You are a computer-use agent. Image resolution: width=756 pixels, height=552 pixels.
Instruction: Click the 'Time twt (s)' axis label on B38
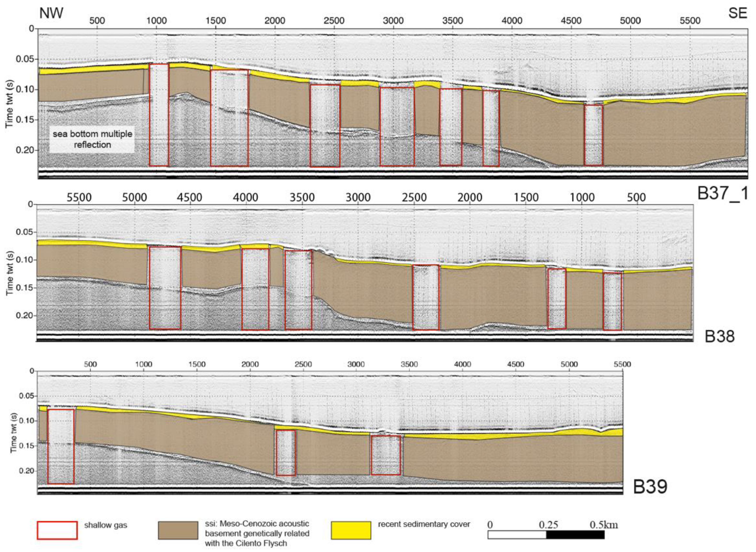pyautogui.click(x=10, y=273)
